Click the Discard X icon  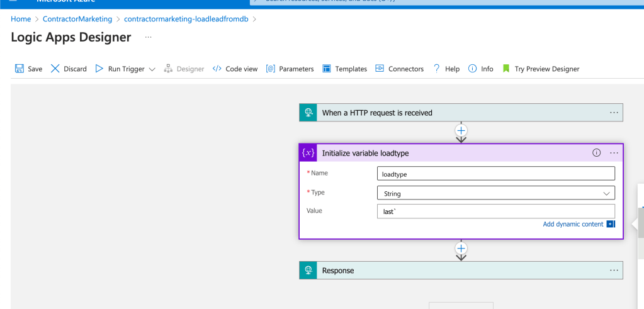[x=55, y=69]
